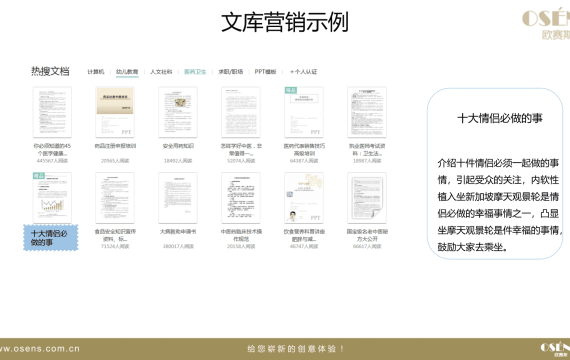The image size is (570, 360).
Task: Click the 20565人阅读 read count
Action: point(115,160)
